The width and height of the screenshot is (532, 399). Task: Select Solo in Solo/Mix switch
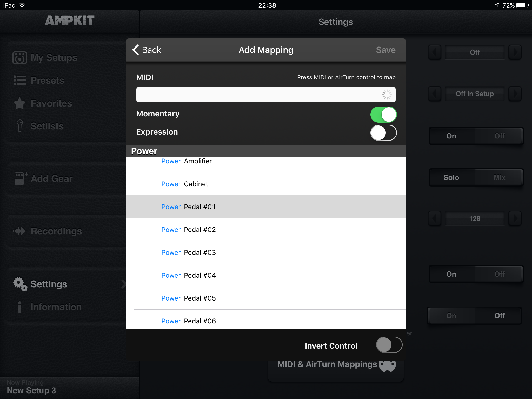pos(451,177)
